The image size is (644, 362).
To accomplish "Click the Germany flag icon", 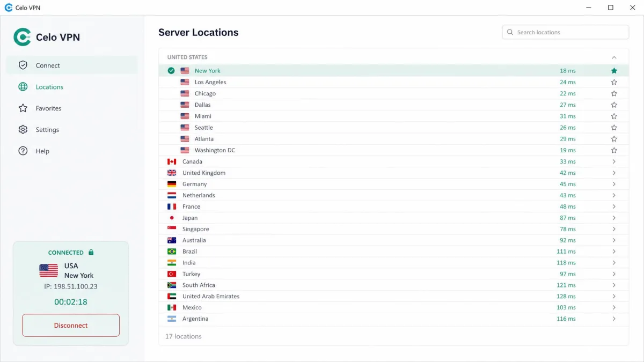I will click(172, 184).
